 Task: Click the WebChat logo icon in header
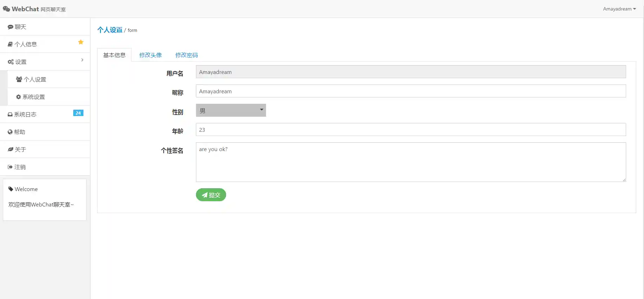6,9
